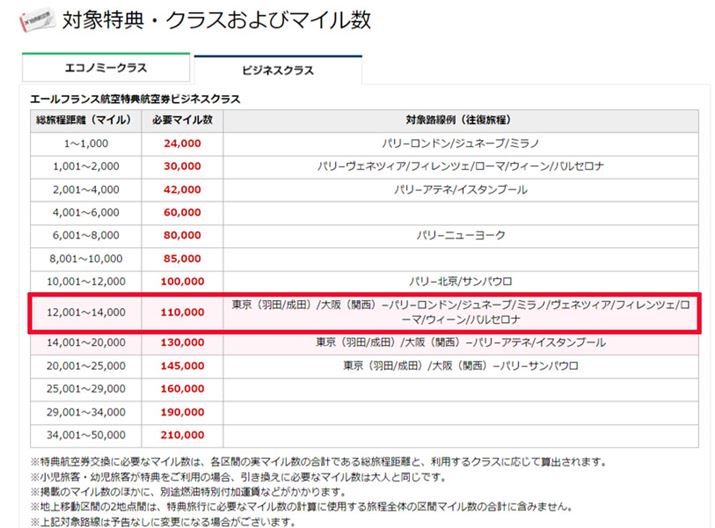Click the distance cell 8,001〜10,000
This screenshot has width=715, height=528.
coord(86,259)
